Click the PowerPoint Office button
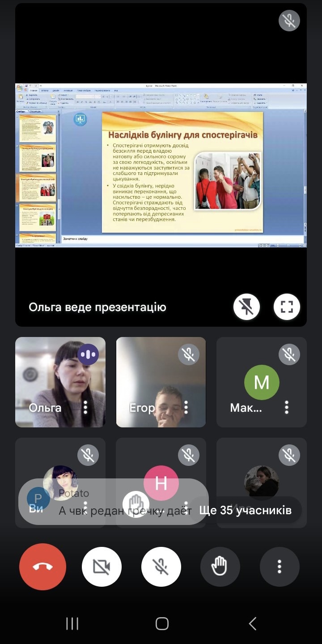Image resolution: width=322 pixels, height=644 pixels. point(20,88)
